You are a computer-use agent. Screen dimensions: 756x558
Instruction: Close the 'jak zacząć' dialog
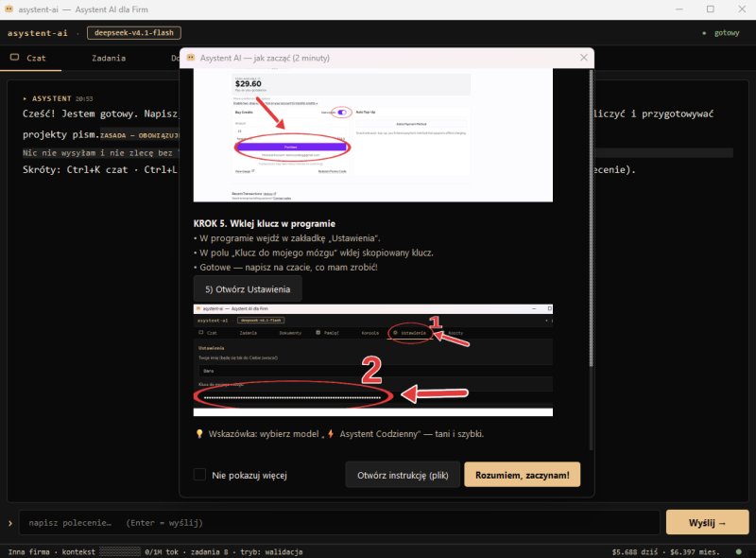(x=583, y=58)
